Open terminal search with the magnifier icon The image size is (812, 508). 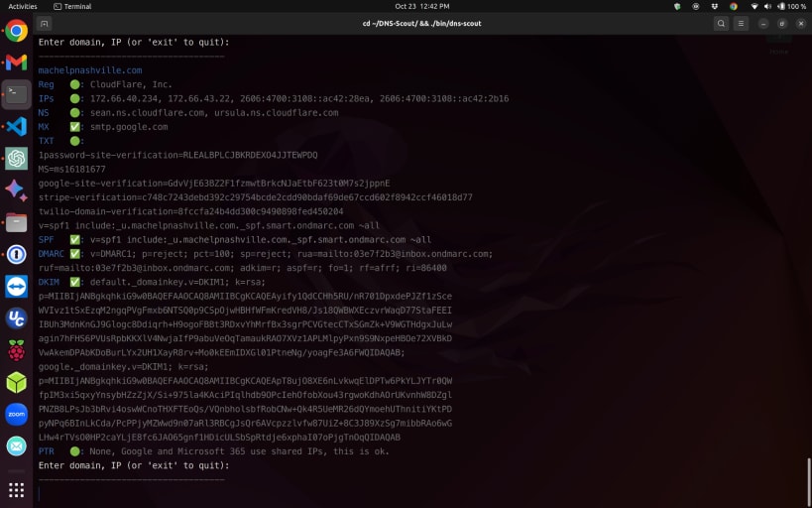click(x=721, y=24)
